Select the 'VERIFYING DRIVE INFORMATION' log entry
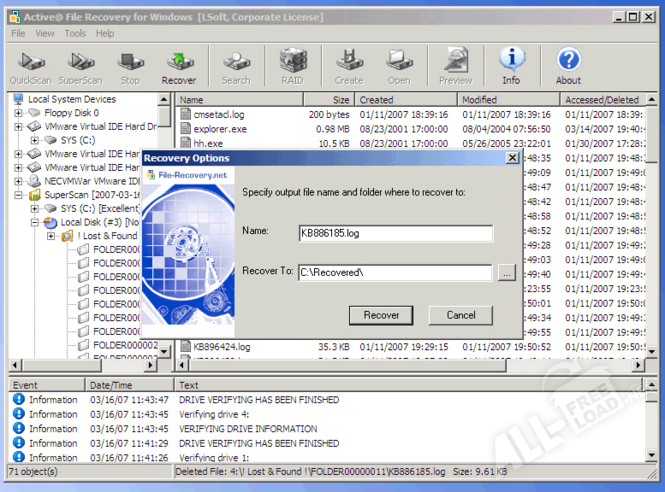This screenshot has width=665, height=492. coord(248,428)
